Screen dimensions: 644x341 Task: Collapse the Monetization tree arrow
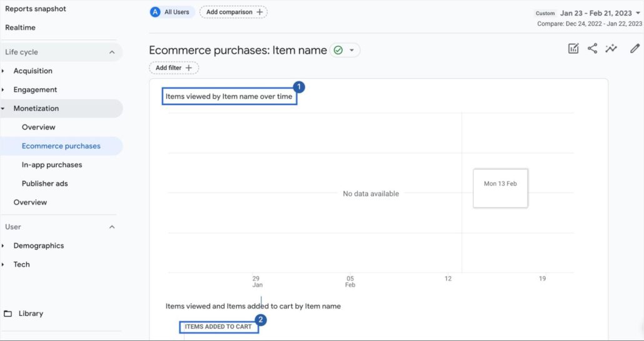tap(3, 108)
